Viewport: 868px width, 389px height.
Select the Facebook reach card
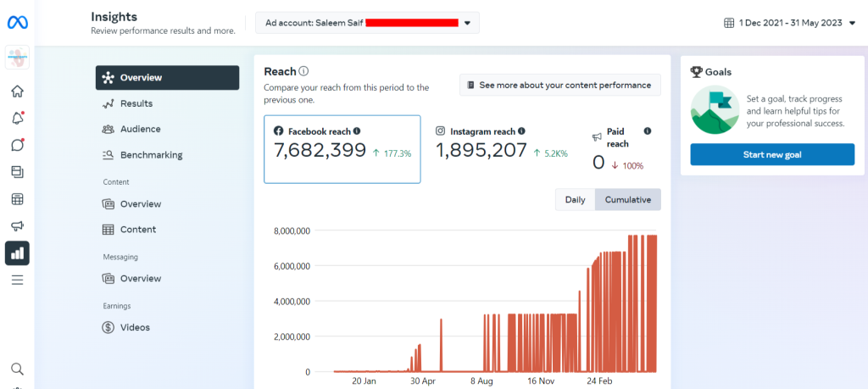pos(342,149)
